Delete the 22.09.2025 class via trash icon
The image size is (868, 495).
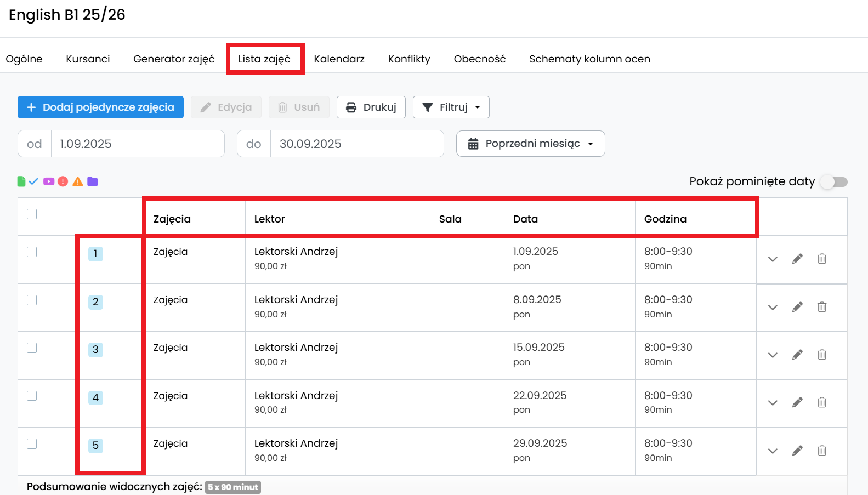point(821,402)
